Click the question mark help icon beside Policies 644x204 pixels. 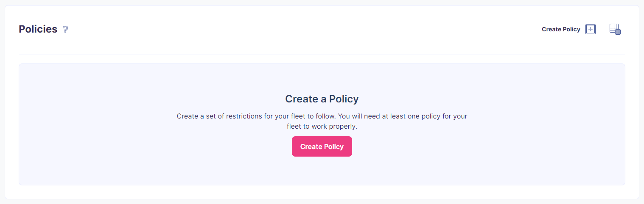pos(65,29)
